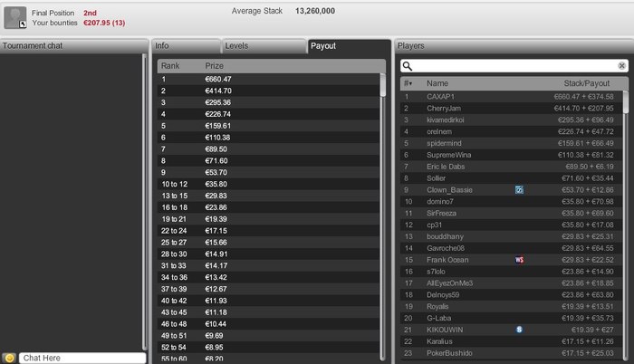Sort by the Stack/Payout column header
Viewport: 634px width, 364px height.
(586, 83)
